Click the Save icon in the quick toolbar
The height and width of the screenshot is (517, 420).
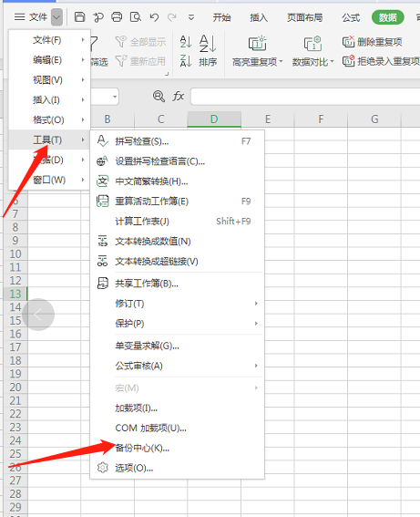coord(79,16)
